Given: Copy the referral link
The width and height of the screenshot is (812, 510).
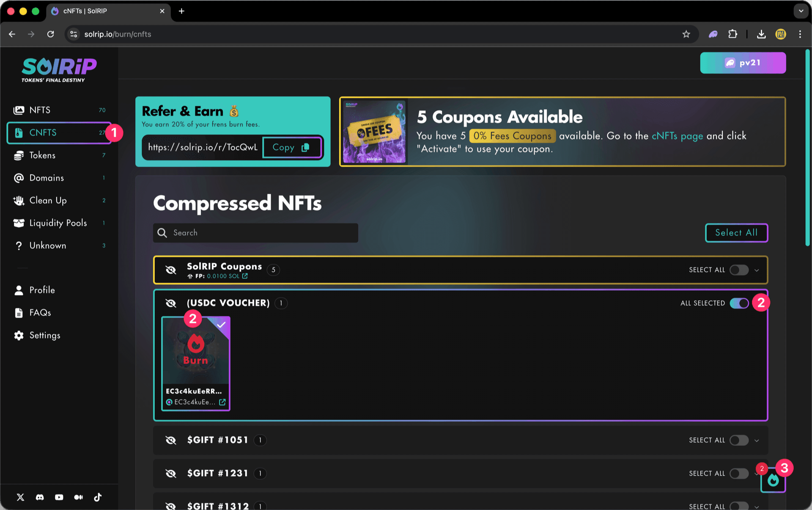Looking at the screenshot, I should tap(292, 147).
